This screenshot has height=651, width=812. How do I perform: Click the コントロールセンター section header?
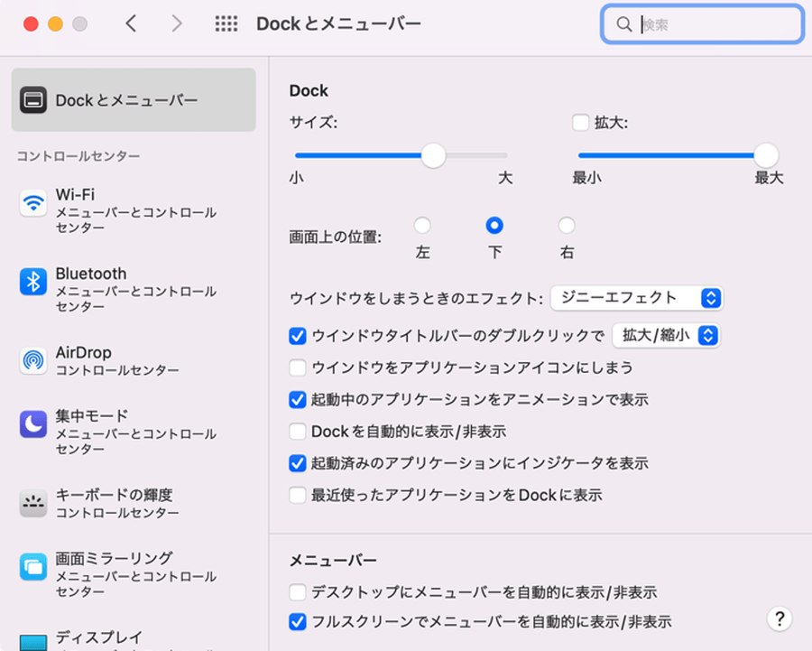point(78,156)
